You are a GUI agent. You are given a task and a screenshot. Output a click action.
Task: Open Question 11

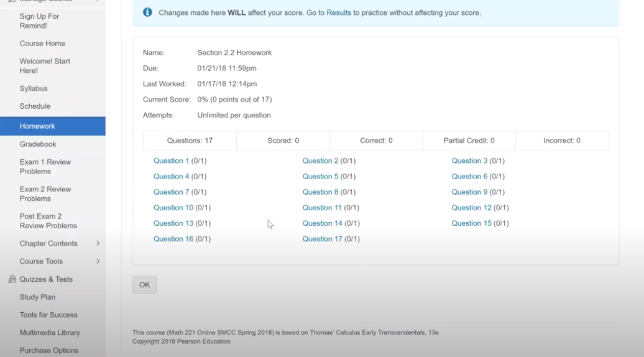322,208
